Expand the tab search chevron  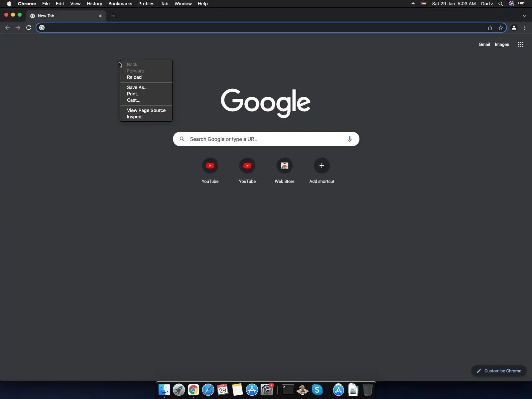525,16
